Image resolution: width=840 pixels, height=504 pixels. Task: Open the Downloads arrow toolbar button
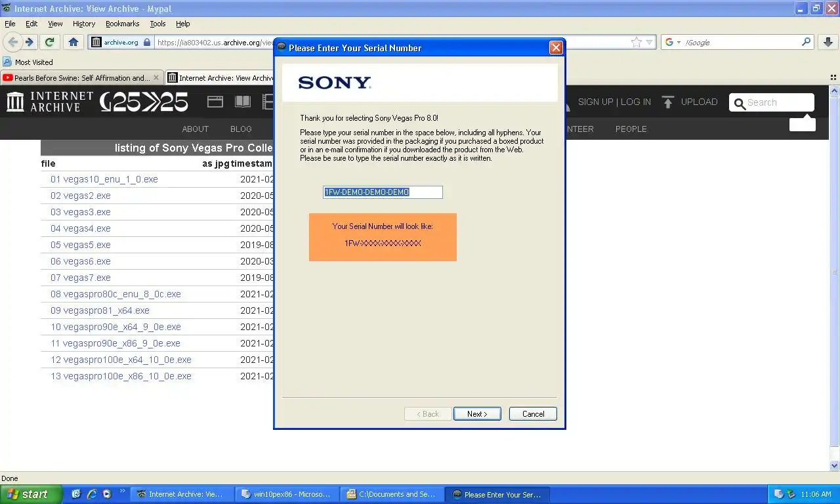(x=827, y=42)
